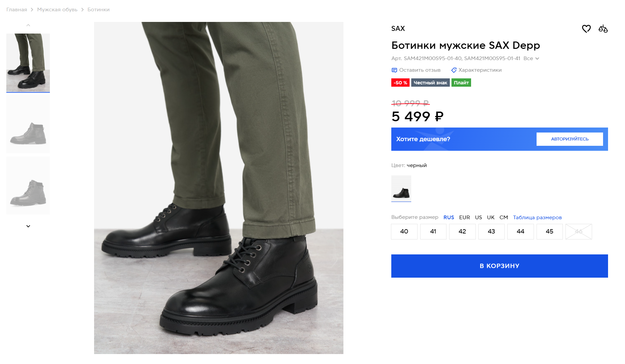Choose size 44
The width and height of the screenshot is (625, 364).
coord(520,231)
